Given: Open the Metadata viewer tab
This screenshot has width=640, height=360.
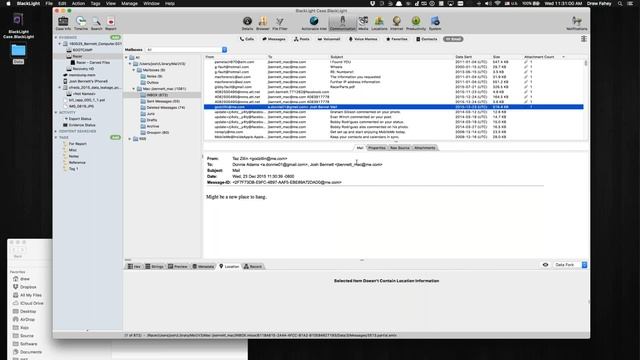Looking at the screenshot, I should tap(203, 267).
